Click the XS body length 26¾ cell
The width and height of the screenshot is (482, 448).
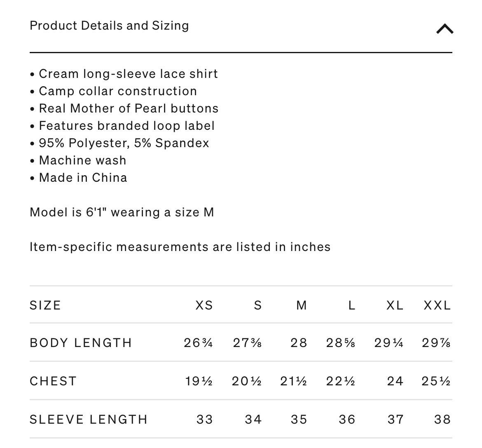pos(198,343)
